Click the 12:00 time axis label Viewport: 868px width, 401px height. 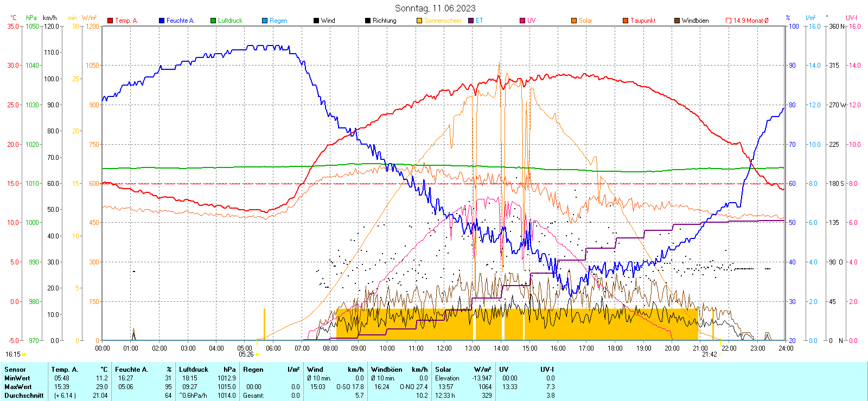[444, 348]
